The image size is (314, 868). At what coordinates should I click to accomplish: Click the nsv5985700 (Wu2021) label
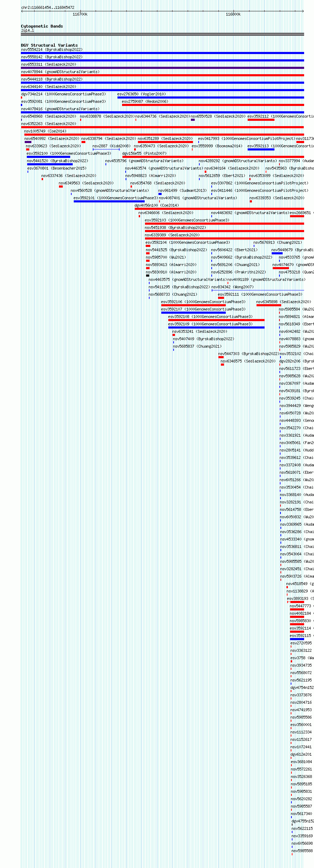(x=166, y=258)
